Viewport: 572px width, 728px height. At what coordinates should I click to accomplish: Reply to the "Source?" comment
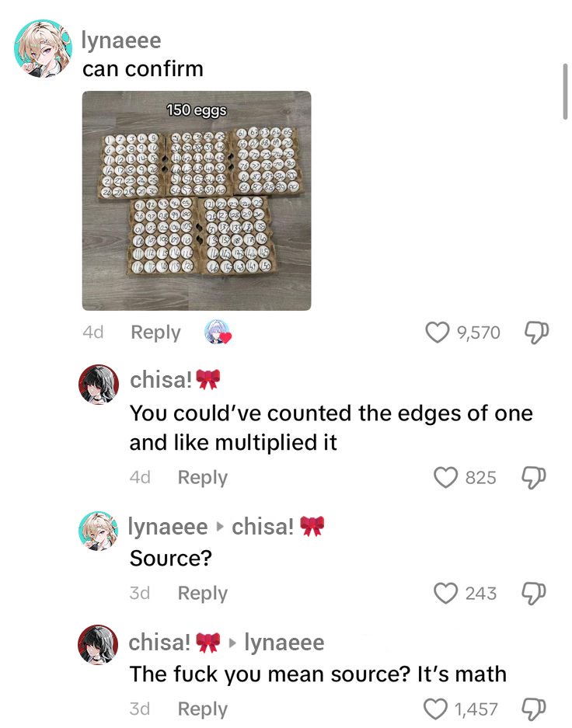pyautogui.click(x=202, y=593)
